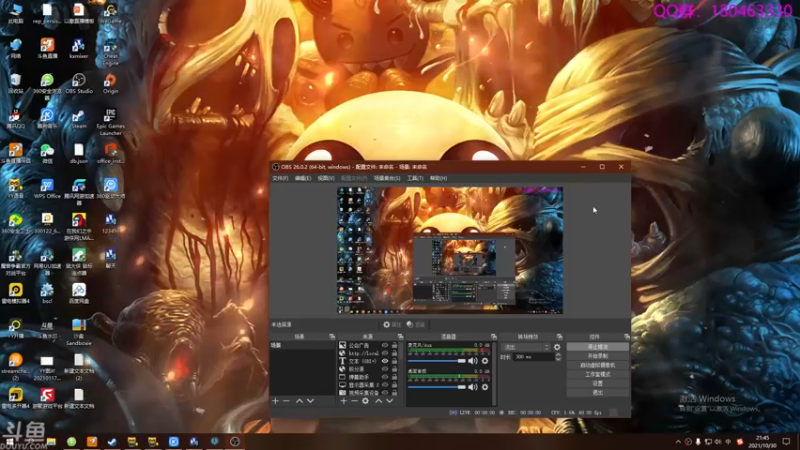Open the Origin desktop shortcut

pos(110,84)
